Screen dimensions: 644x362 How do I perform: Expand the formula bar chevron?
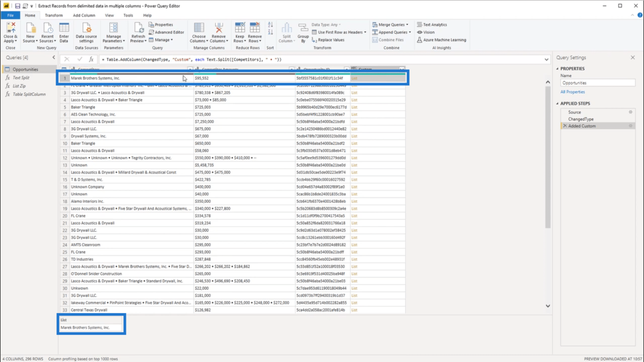pyautogui.click(x=546, y=59)
